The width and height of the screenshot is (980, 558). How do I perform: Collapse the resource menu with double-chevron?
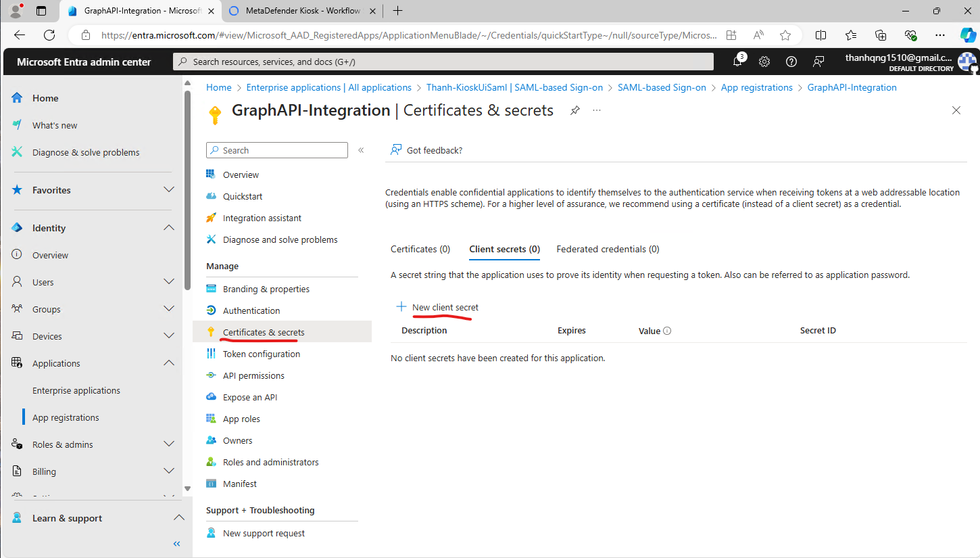pos(361,150)
